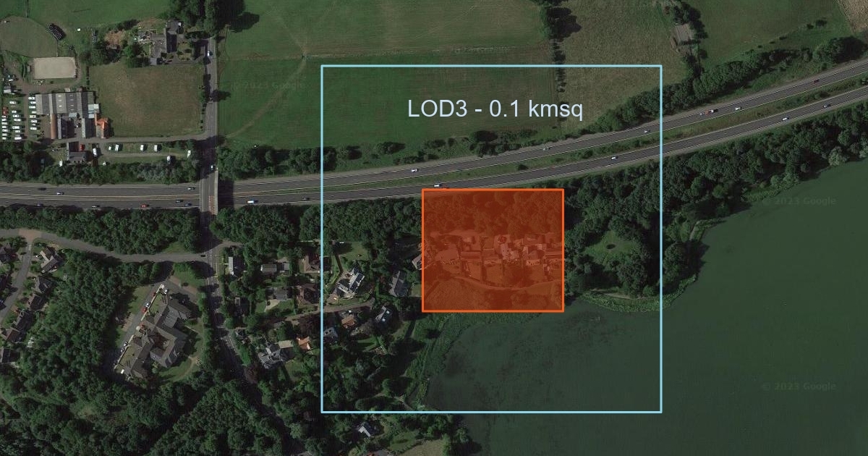Click the light blue boundary box's top edge
868x456 pixels.
[x=491, y=66]
